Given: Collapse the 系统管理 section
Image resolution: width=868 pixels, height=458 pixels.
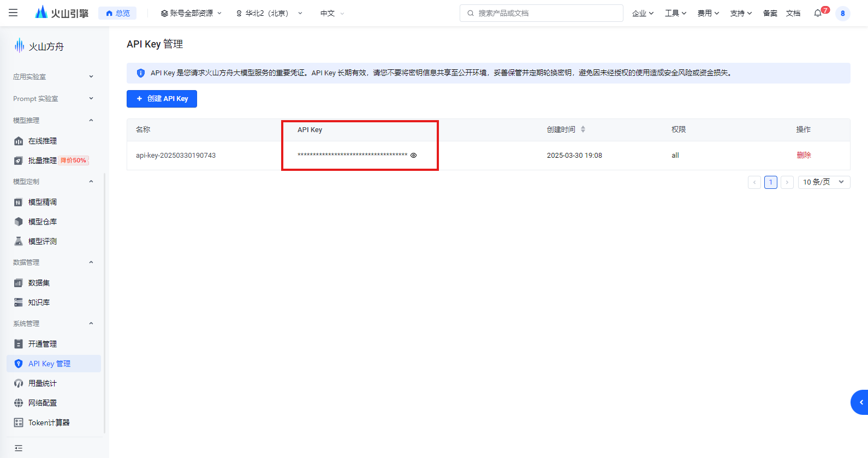Looking at the screenshot, I should 53,323.
